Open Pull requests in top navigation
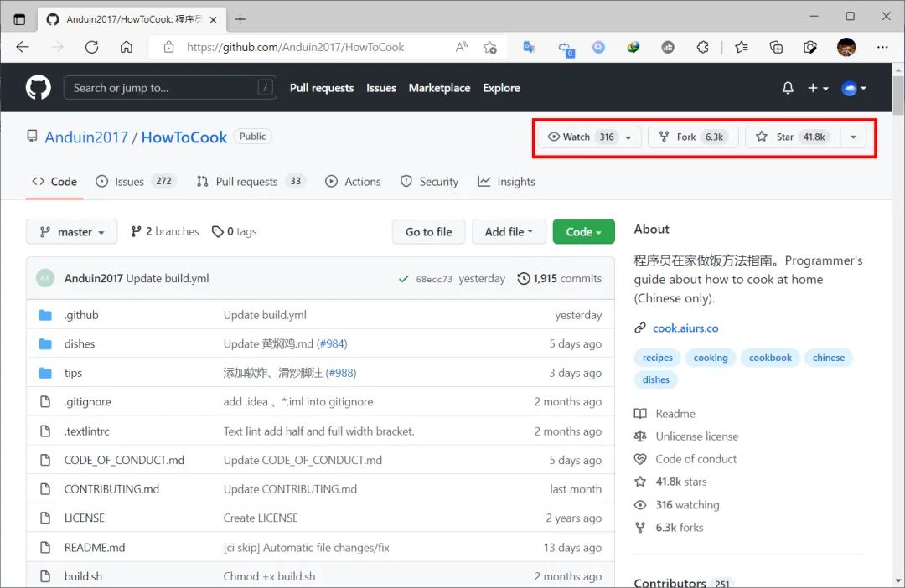 coord(322,88)
